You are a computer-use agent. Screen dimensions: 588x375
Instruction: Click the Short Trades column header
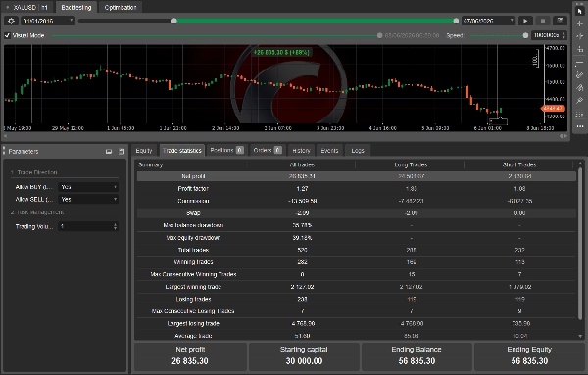519,164
